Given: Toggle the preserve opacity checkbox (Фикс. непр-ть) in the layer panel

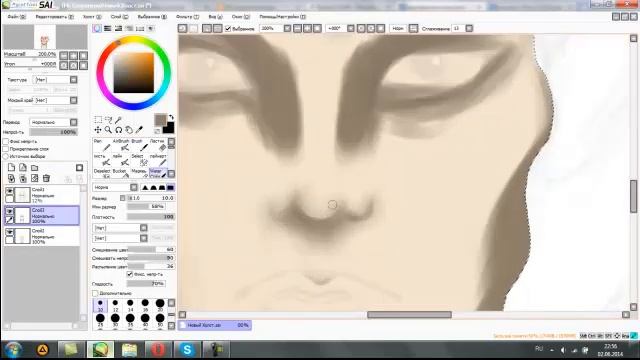Looking at the screenshot, I should coord(6,141).
